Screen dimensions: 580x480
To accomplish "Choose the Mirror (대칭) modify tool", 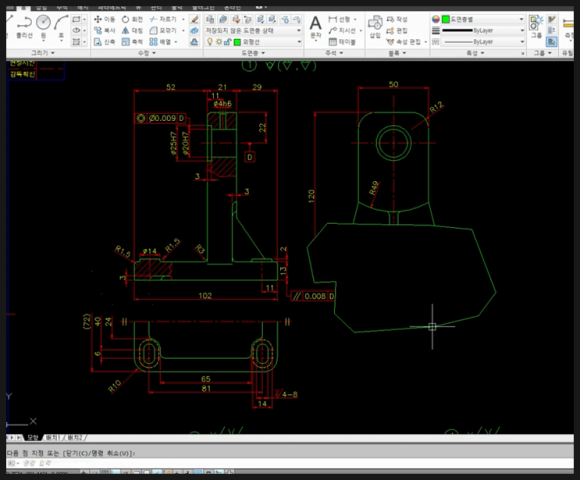I will pyautogui.click(x=132, y=30).
